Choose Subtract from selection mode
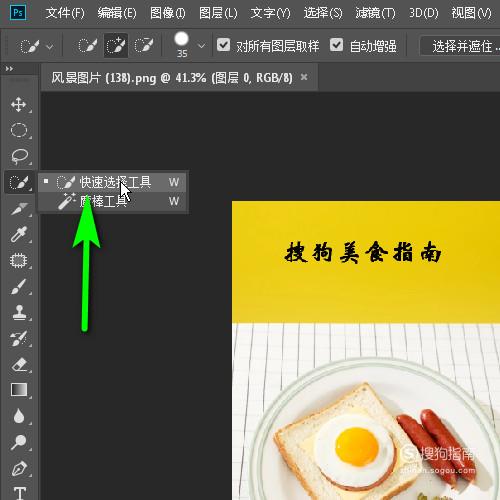 144,46
